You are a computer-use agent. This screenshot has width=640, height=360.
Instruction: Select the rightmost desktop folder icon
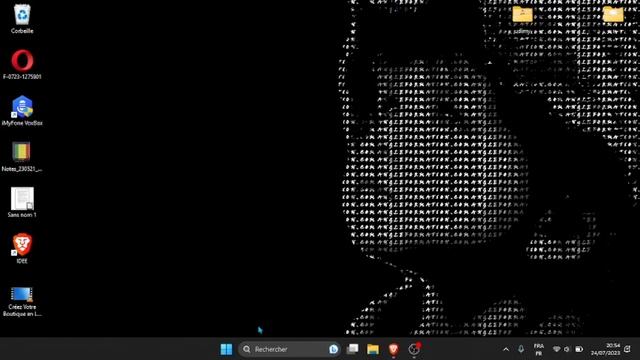click(613, 15)
